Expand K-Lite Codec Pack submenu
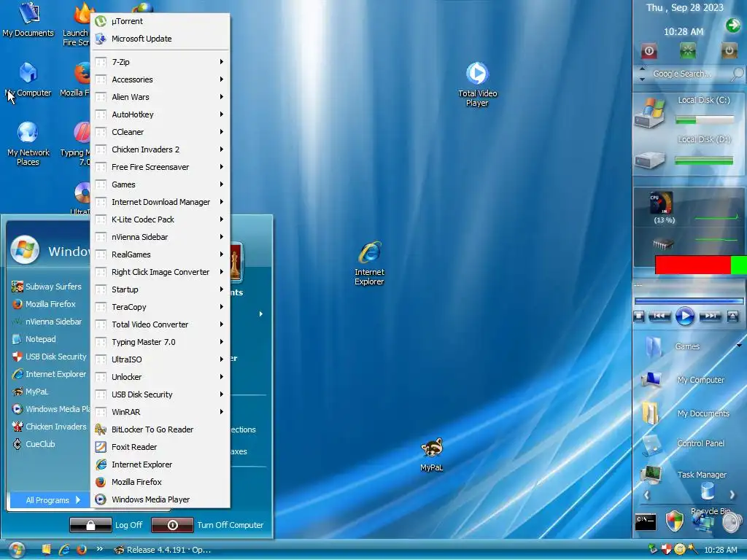The width and height of the screenshot is (747, 560). coord(160,219)
